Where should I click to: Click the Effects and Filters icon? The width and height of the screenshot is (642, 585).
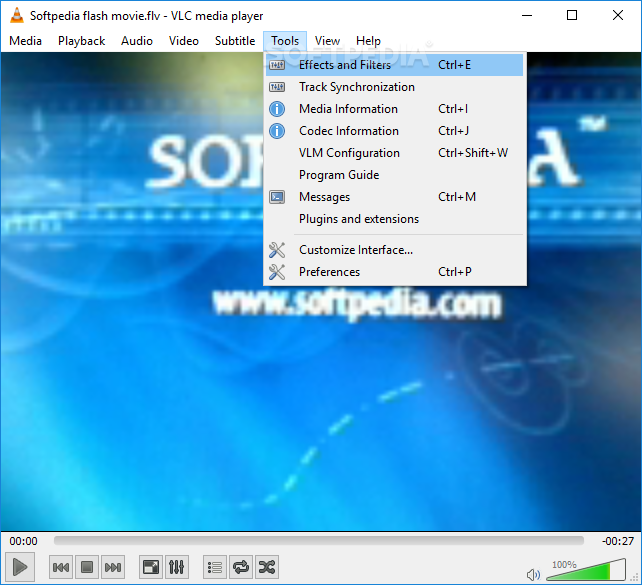(277, 65)
